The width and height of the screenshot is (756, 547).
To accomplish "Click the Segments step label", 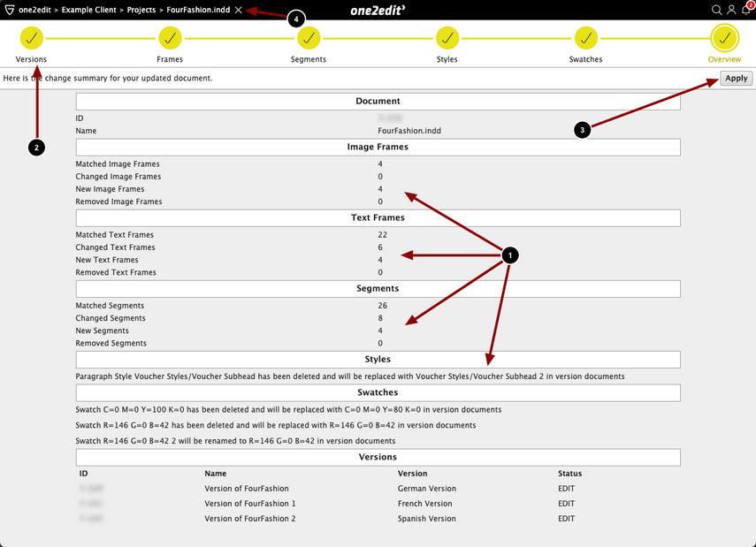I will 309,59.
